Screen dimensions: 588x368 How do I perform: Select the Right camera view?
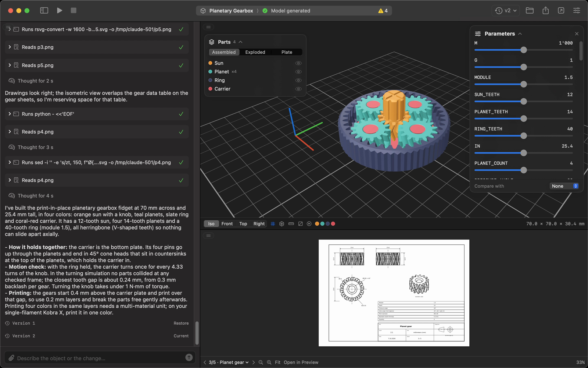259,224
